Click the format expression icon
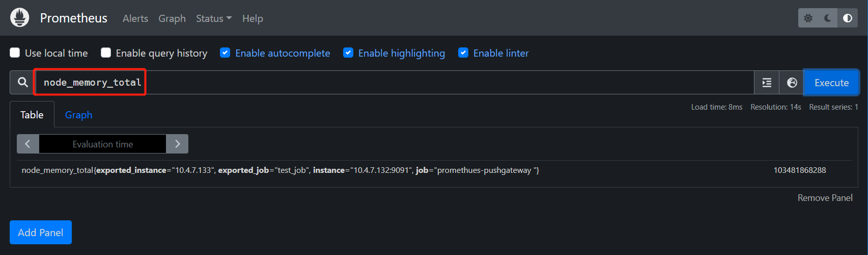Viewport: 868px width, 255px height. pos(767,83)
